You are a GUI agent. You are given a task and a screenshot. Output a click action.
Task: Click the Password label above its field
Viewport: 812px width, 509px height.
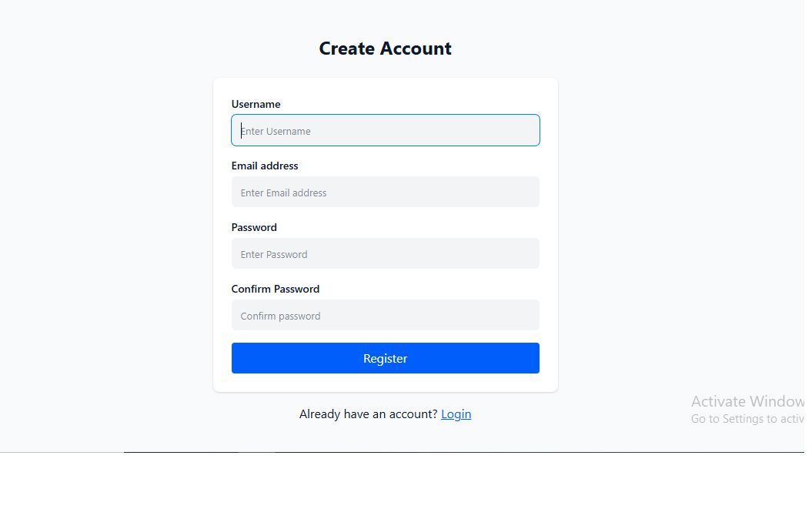[x=254, y=227]
